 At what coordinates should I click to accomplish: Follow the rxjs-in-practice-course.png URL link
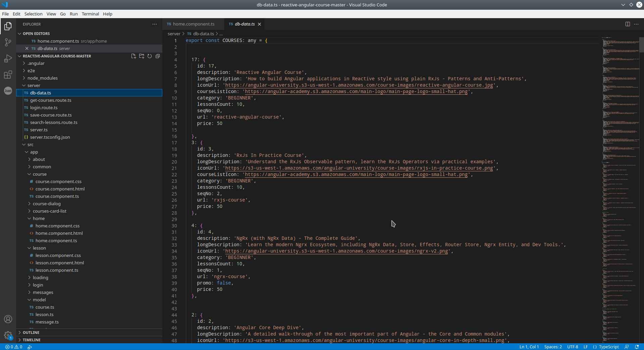(x=359, y=168)
